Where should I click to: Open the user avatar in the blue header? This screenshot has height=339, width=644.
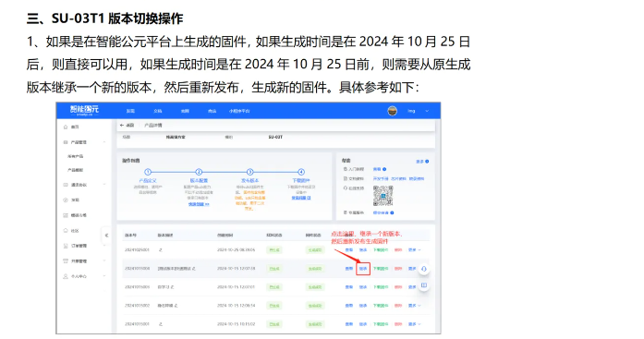click(393, 111)
